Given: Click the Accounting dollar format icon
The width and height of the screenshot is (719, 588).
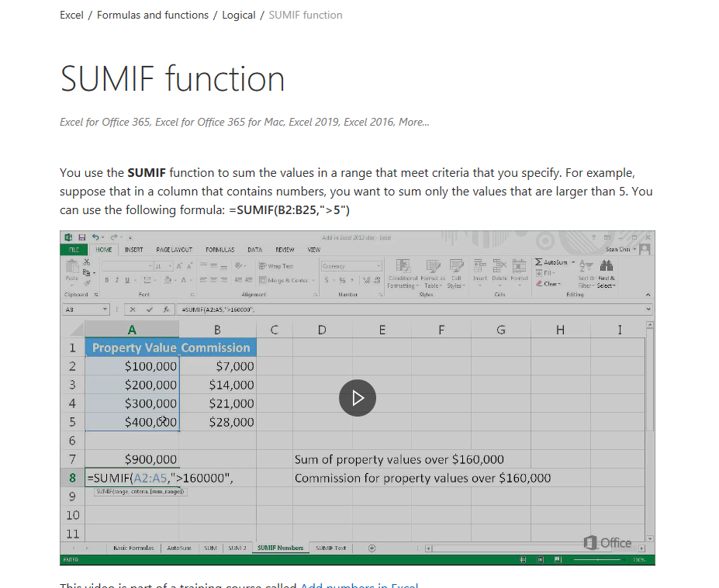Looking at the screenshot, I should (x=327, y=280).
